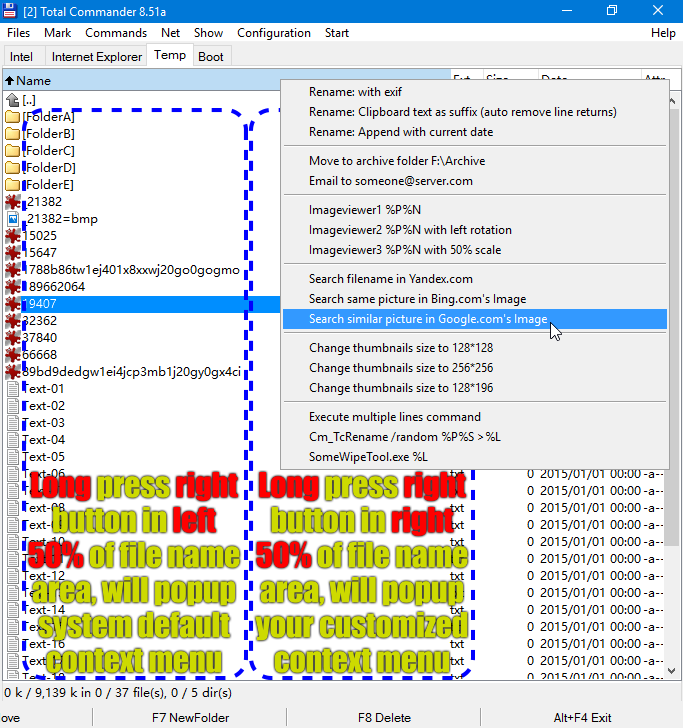Open the Show menu
Viewport: 683px width, 728px height.
click(x=208, y=33)
